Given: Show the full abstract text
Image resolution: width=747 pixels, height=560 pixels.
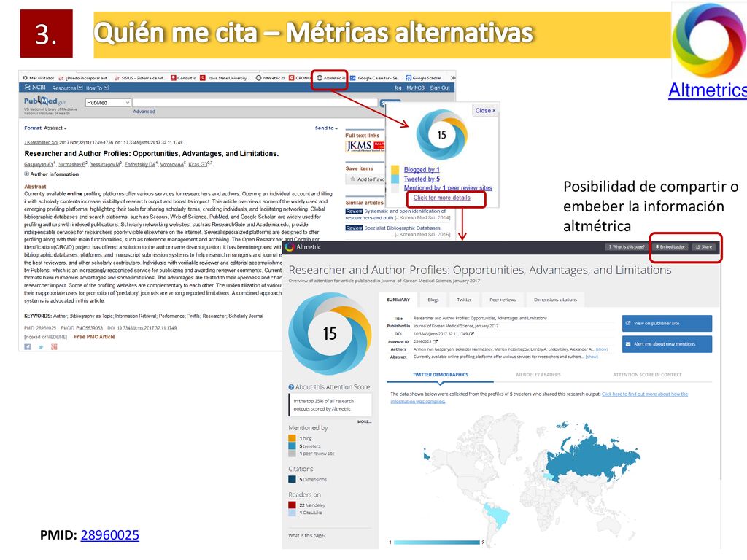Looking at the screenshot, I should tap(592, 356).
